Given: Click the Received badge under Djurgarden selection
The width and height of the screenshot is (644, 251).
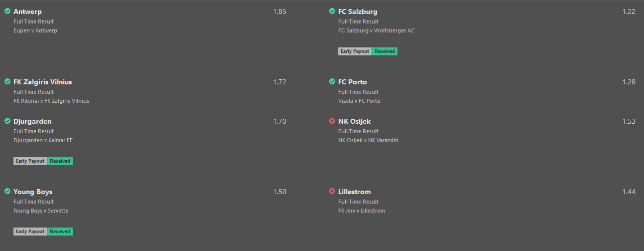Looking at the screenshot, I should 60,161.
